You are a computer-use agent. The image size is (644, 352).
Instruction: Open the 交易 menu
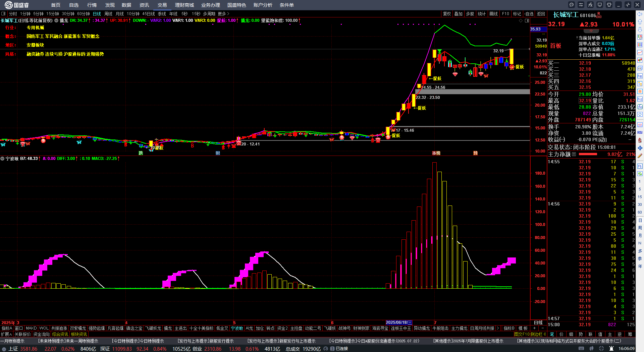162,5
